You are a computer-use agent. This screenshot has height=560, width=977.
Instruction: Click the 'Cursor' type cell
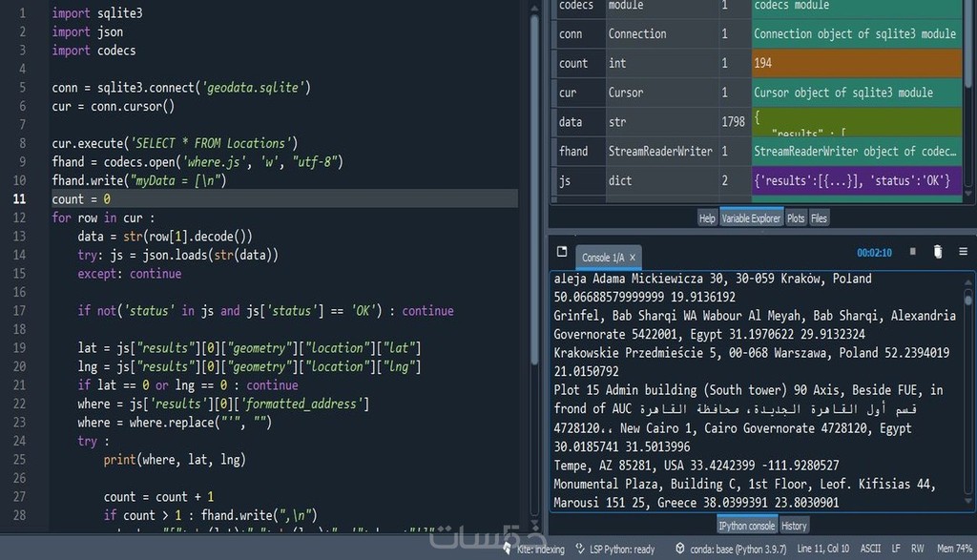pyautogui.click(x=662, y=93)
